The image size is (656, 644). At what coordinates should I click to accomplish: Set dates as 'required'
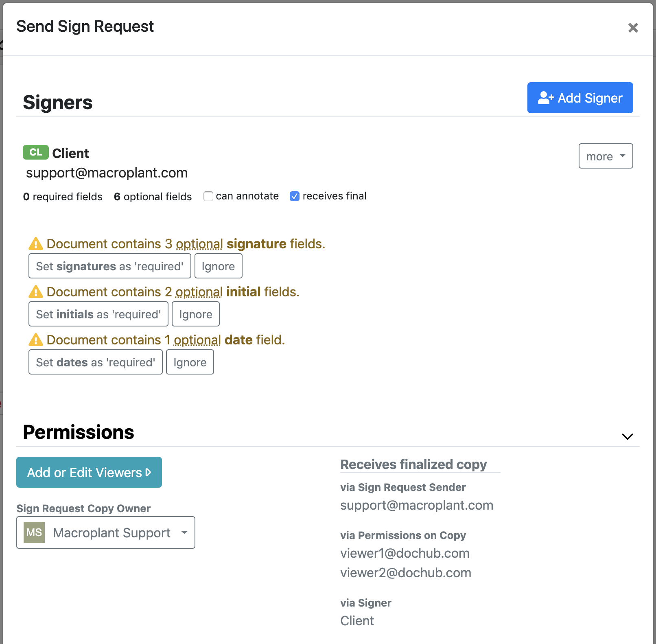tap(95, 362)
